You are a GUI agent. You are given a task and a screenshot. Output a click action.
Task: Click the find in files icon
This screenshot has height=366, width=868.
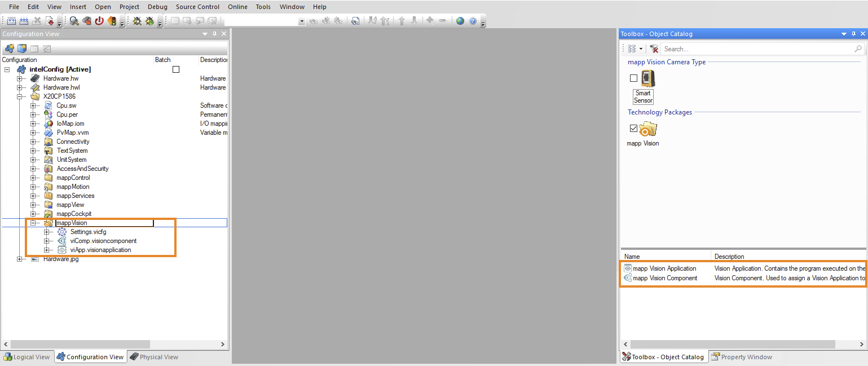click(355, 21)
